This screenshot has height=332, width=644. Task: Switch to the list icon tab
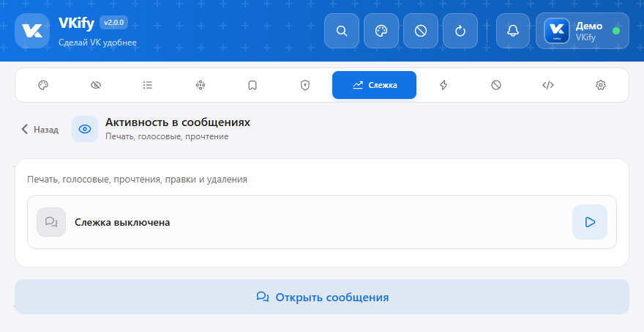pyautogui.click(x=148, y=85)
